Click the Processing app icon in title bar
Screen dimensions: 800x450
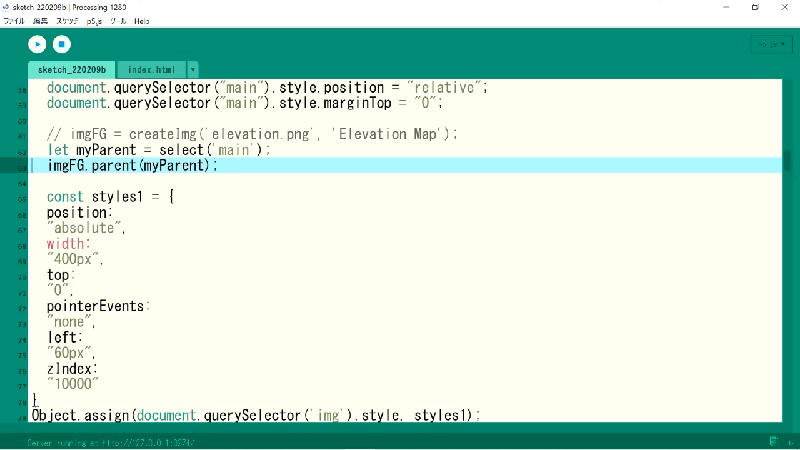pos(6,6)
